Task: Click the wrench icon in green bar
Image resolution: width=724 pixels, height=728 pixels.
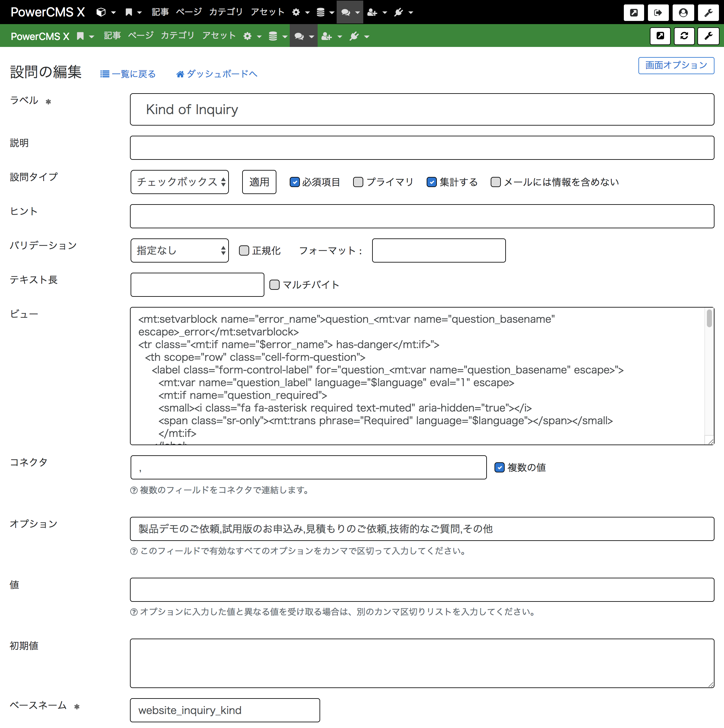Action: pos(708,36)
